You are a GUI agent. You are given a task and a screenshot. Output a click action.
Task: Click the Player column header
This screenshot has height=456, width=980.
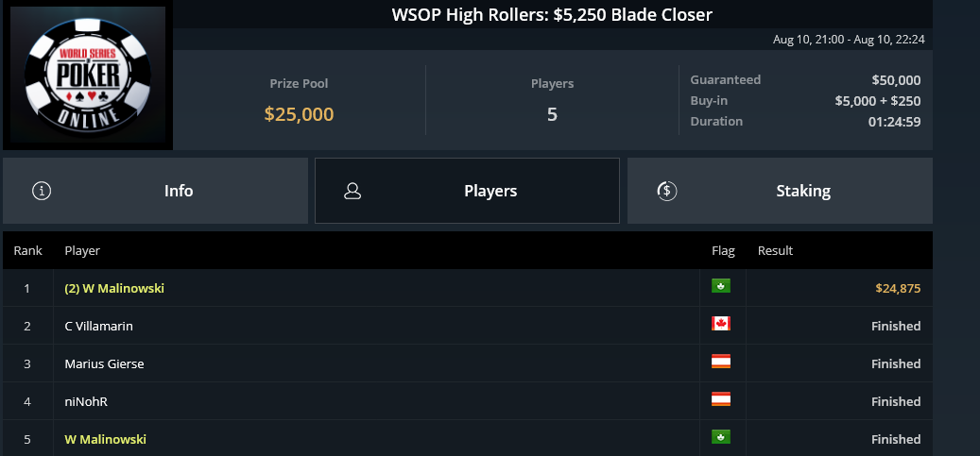coord(82,250)
